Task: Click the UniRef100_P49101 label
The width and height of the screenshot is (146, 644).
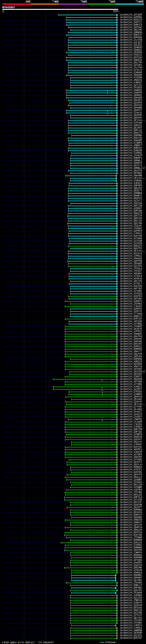Action: [131, 55]
